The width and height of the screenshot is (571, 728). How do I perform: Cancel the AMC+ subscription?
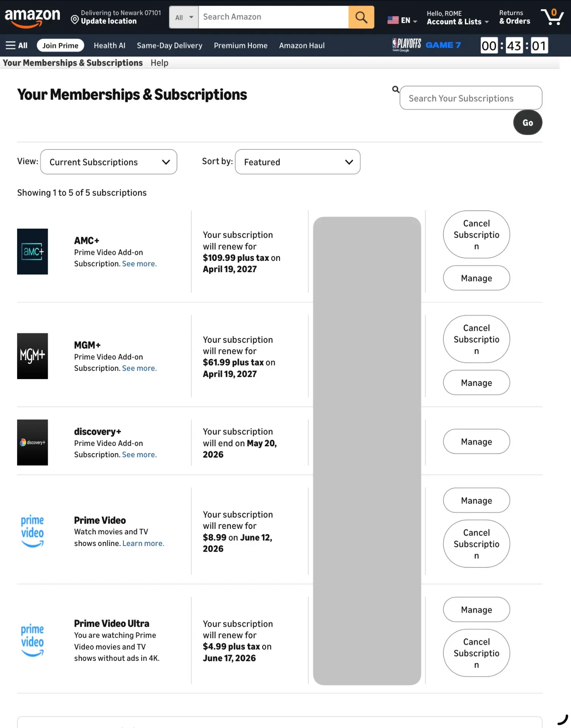click(x=476, y=235)
